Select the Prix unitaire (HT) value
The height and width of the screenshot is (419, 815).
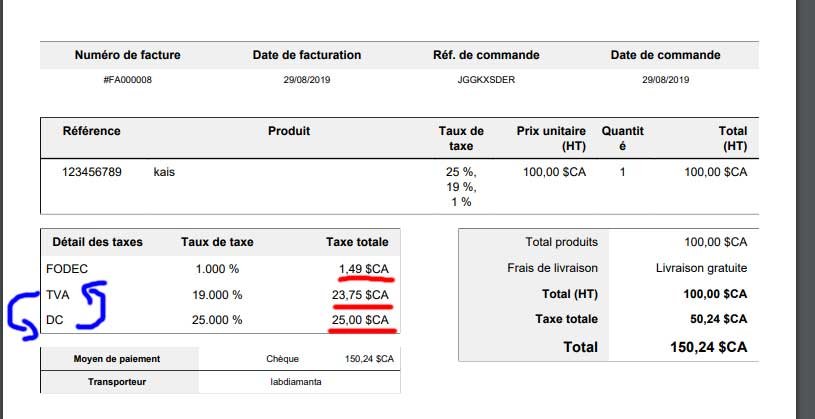(555, 172)
